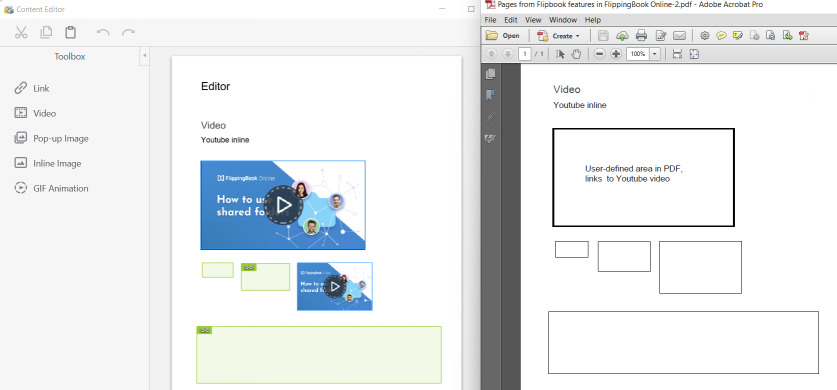The image size is (837, 390).
Task: Collapse the Toolbox panel arrow
Action: tap(144, 55)
